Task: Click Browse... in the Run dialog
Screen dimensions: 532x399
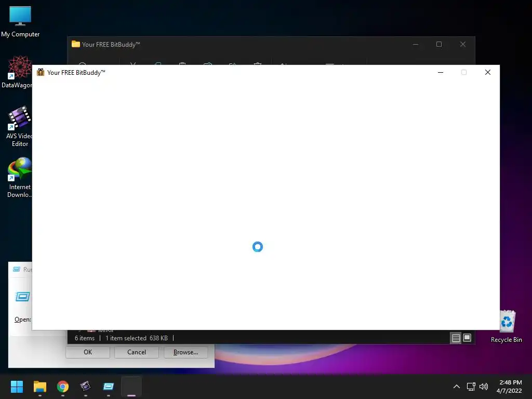Action: click(185, 352)
